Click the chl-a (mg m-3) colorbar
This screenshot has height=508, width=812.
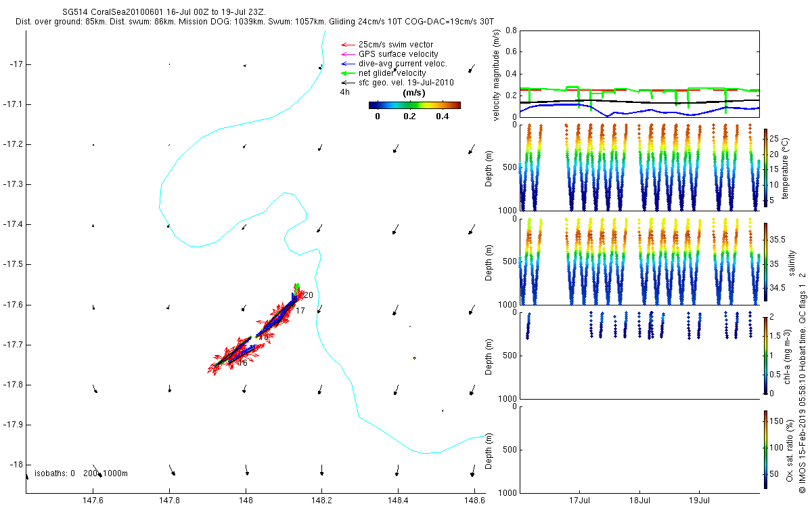765,355
